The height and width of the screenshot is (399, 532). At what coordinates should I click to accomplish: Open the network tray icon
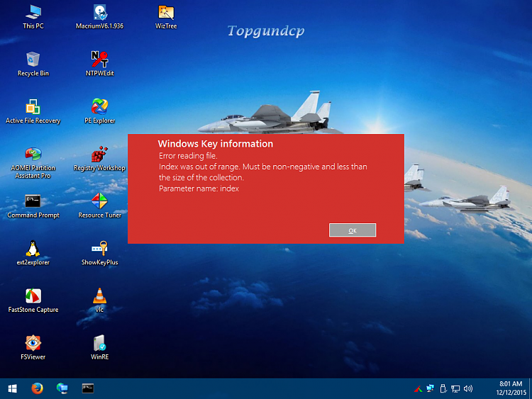tap(455, 389)
